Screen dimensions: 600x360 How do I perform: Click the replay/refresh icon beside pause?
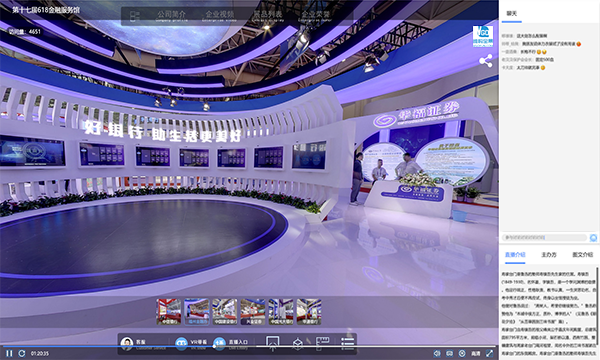pyautogui.click(x=22, y=353)
